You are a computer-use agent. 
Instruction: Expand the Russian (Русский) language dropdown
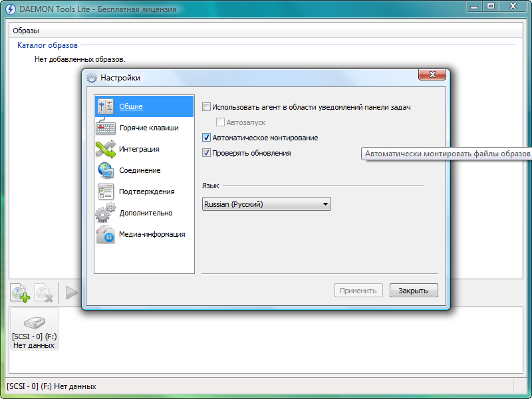[x=266, y=204]
